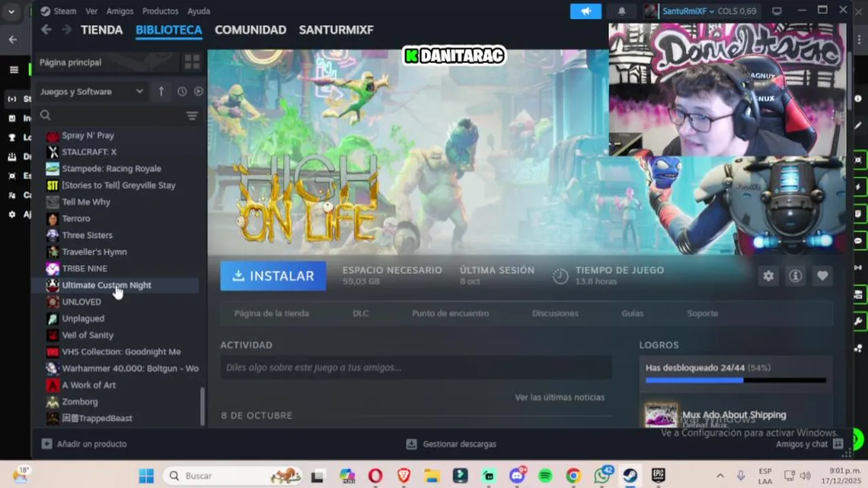Open Opera browser from taskbar
This screenshot has height=488, width=868.
(x=375, y=476)
